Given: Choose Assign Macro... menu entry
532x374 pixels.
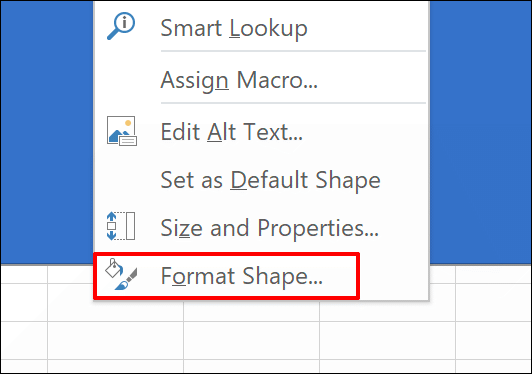Looking at the screenshot, I should [x=239, y=80].
